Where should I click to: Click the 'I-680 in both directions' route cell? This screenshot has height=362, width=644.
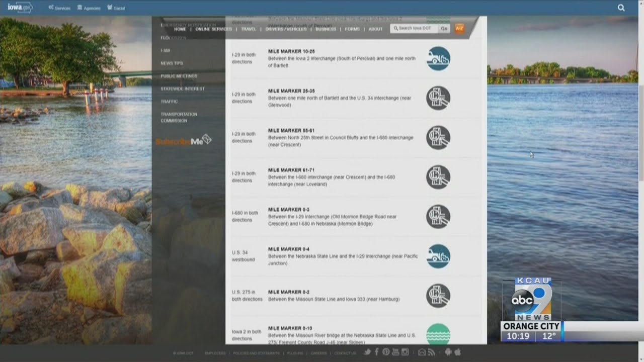point(245,217)
